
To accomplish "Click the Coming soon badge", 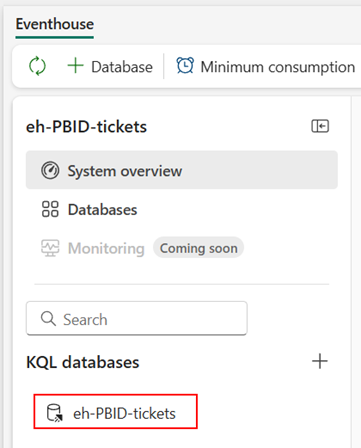I will [199, 248].
